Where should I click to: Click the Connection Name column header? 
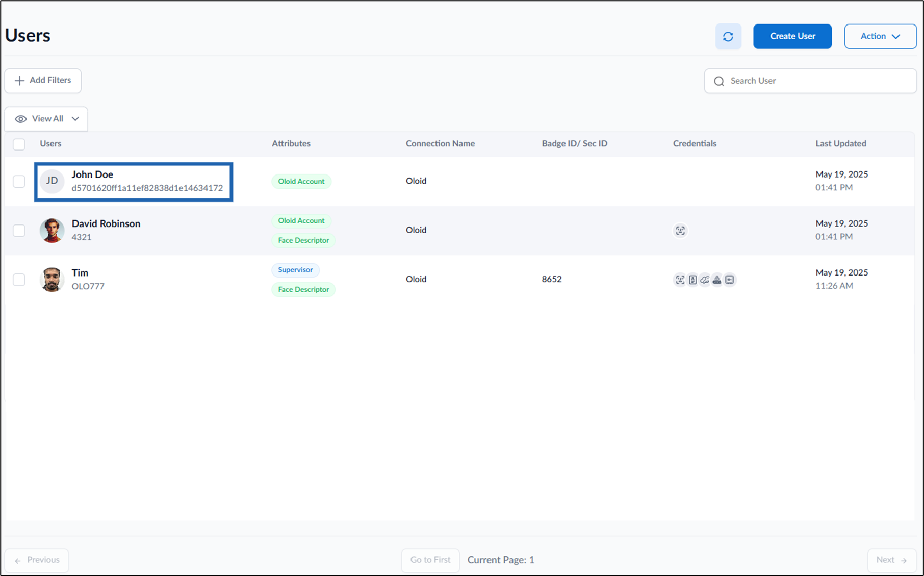440,144
